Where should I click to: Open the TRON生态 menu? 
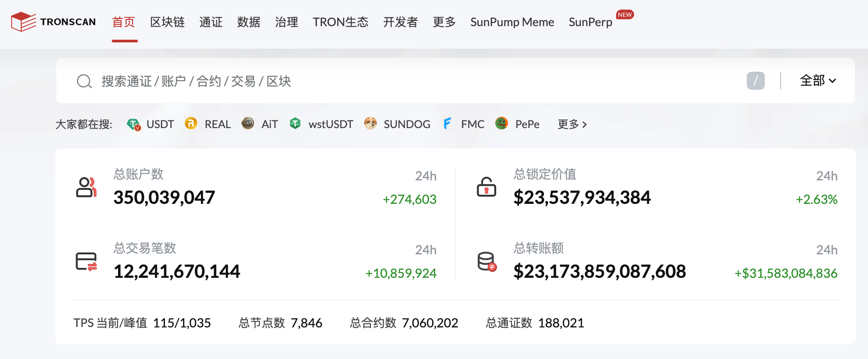[x=340, y=22]
